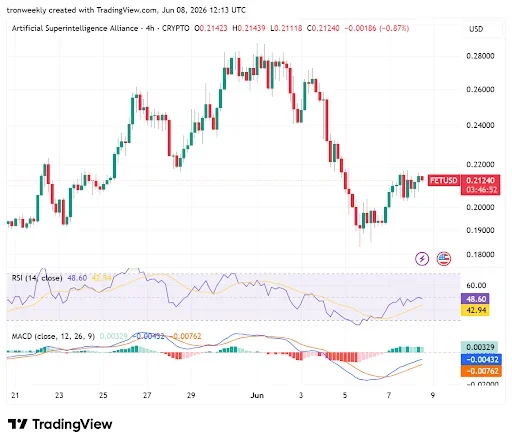Click the 3 date on time axis
Image resolution: width=512 pixels, height=444 pixels.
(301, 395)
